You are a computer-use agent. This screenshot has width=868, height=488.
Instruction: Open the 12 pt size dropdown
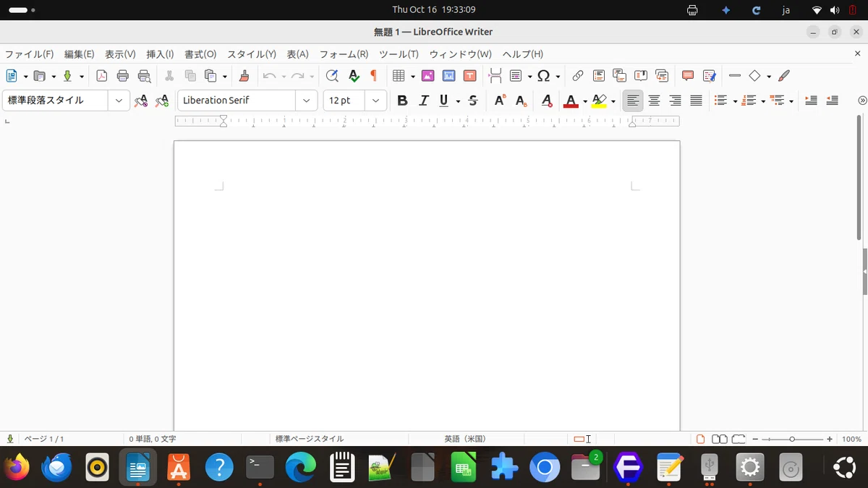(x=376, y=100)
